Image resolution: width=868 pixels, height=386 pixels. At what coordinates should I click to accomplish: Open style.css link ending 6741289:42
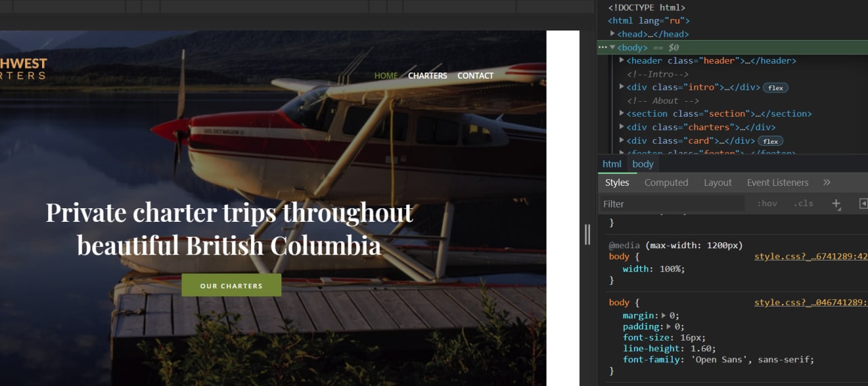click(x=811, y=256)
